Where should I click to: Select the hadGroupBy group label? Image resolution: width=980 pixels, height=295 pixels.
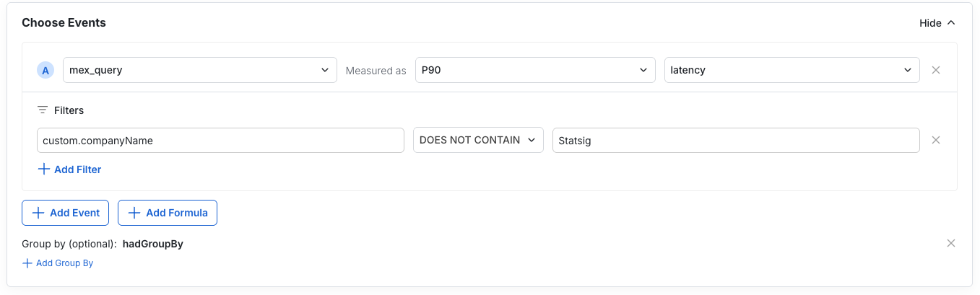pos(153,244)
